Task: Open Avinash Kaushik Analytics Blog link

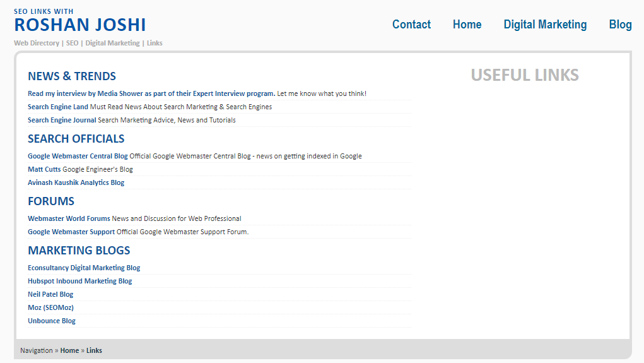Action: click(x=76, y=182)
